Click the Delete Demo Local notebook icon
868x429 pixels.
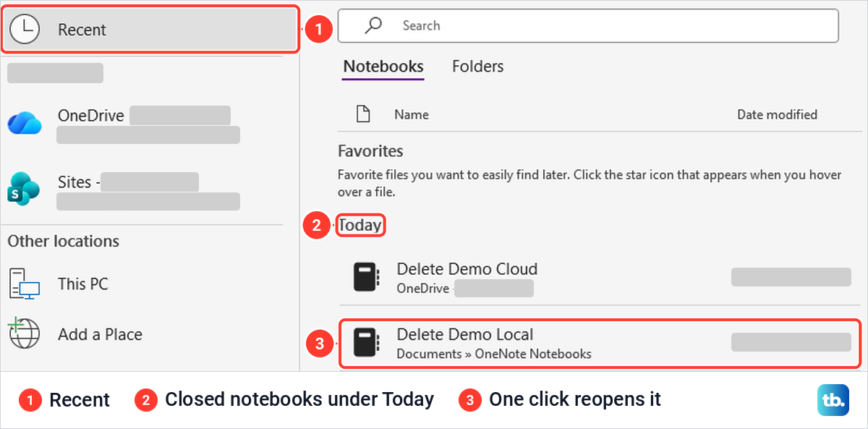367,341
